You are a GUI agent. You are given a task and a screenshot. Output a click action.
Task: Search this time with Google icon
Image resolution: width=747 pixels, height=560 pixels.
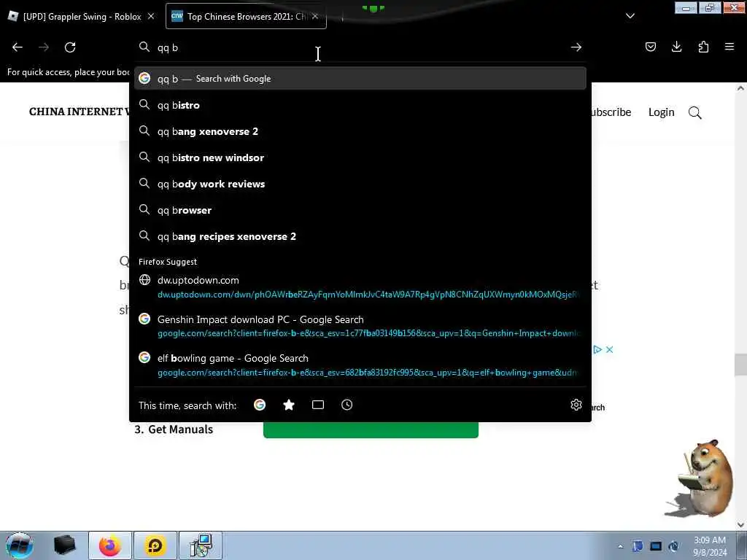click(x=260, y=405)
